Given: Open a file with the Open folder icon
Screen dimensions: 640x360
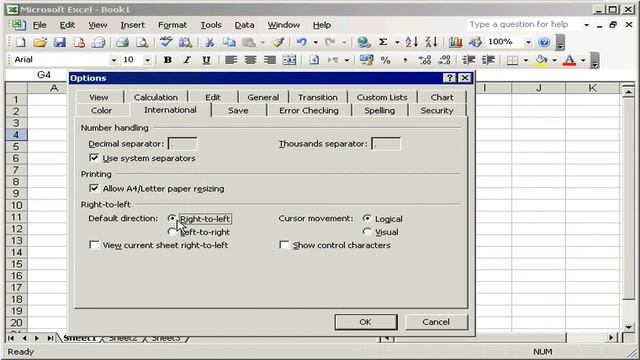Looking at the screenshot, I should [40, 42].
